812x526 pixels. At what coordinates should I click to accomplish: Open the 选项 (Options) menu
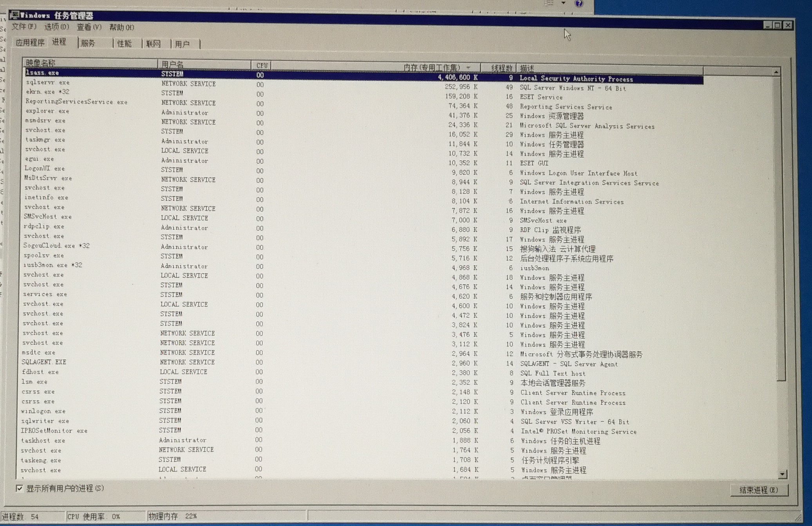click(x=56, y=27)
